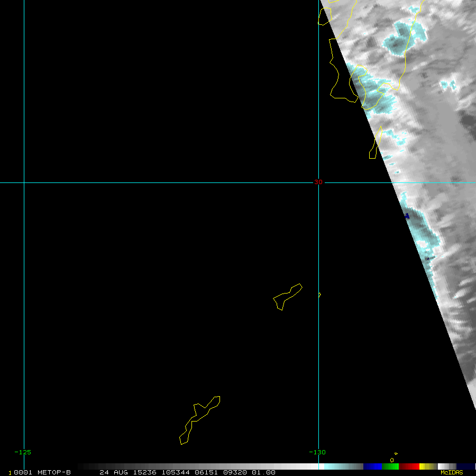Click the middle yellow island outline
The image size is (476, 476).
point(287,296)
